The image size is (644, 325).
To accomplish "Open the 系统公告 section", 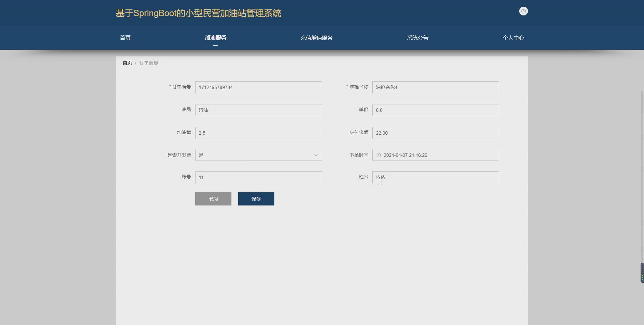I will coord(417,38).
